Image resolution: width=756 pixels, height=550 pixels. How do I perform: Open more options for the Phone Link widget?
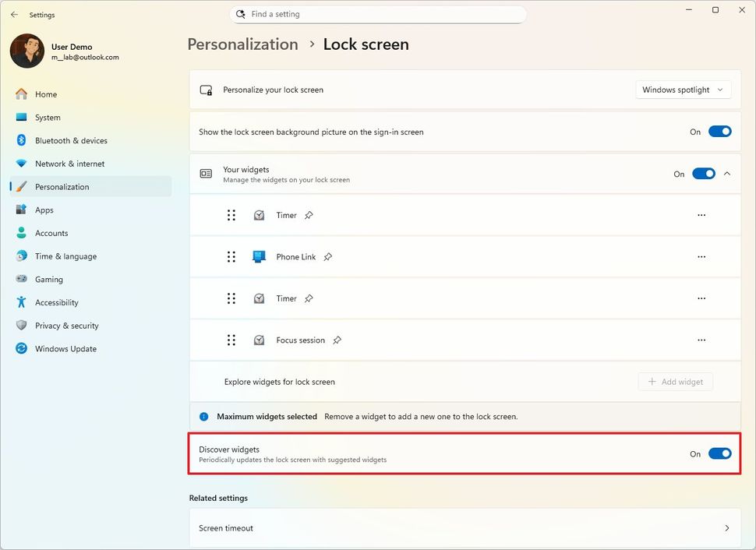coord(701,256)
